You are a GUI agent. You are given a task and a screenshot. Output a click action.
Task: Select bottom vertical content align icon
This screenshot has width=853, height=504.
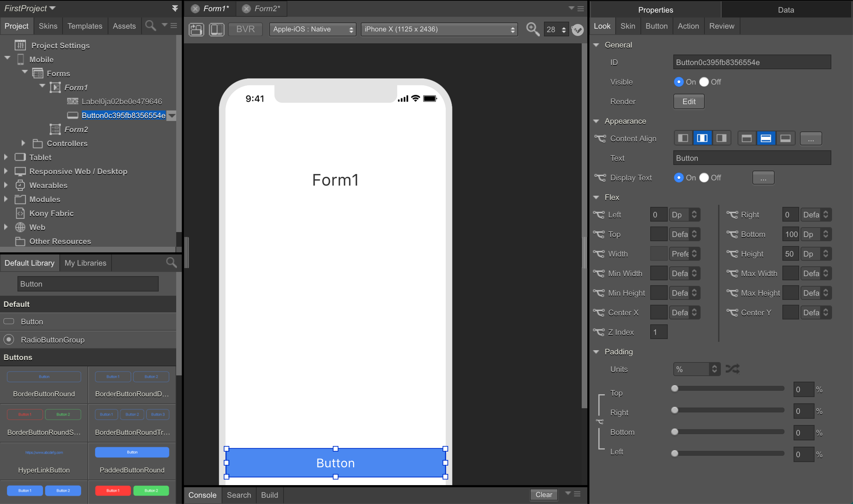click(785, 138)
